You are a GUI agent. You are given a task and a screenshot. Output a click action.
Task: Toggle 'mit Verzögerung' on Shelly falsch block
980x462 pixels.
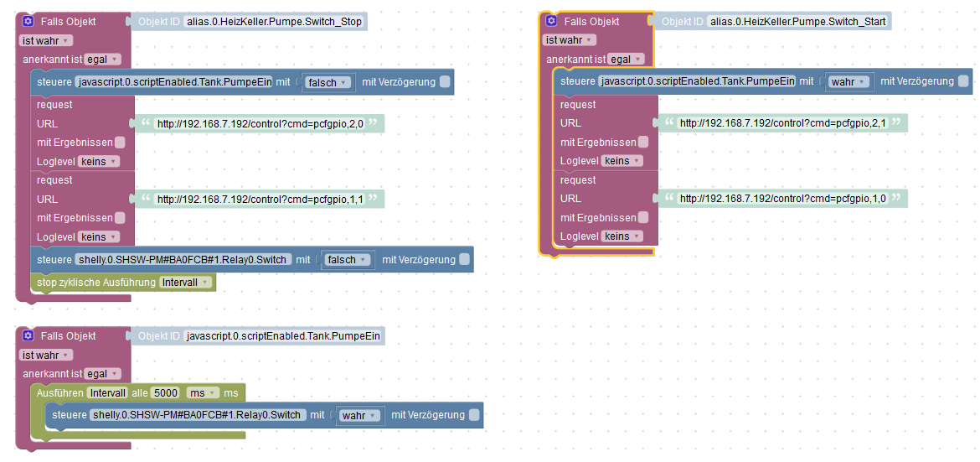tap(464, 260)
